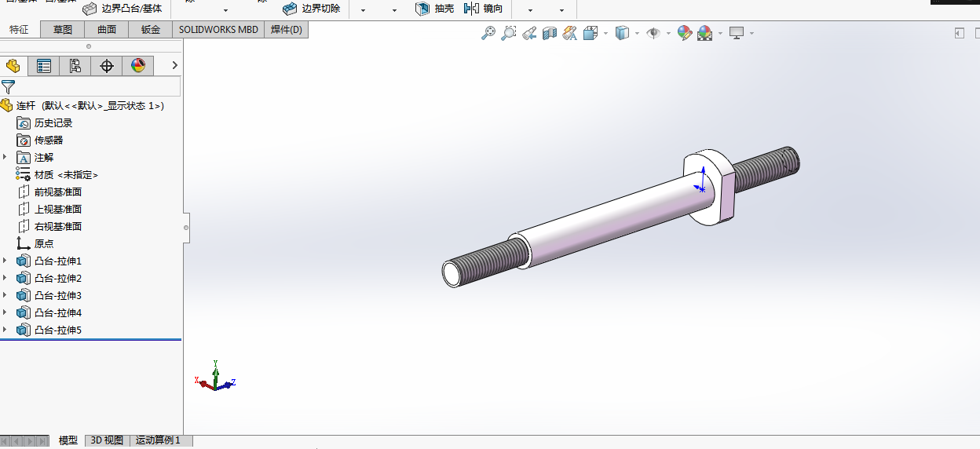Image resolution: width=980 pixels, height=449 pixels.
Task: Select 历史记录 in the feature tree
Action: point(45,122)
